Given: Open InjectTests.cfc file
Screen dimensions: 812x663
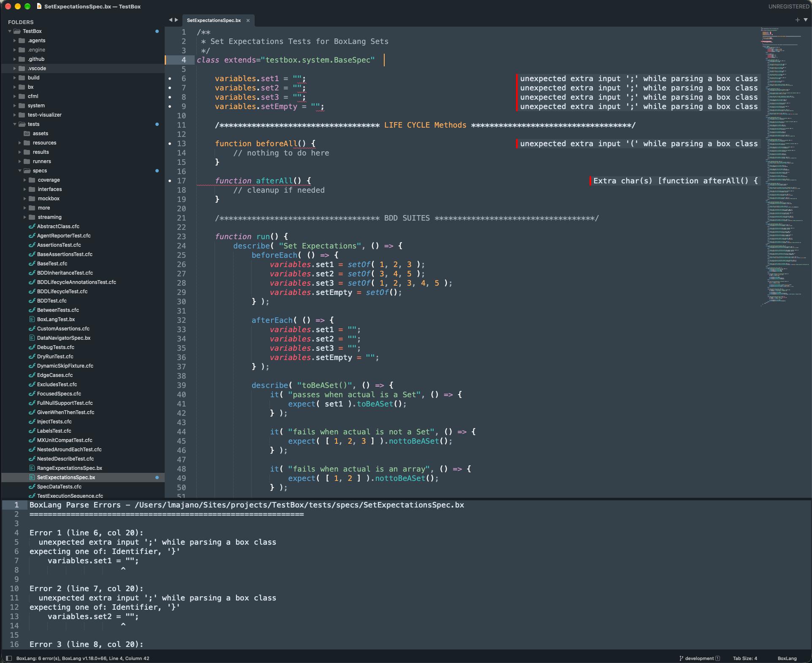Looking at the screenshot, I should pos(54,422).
